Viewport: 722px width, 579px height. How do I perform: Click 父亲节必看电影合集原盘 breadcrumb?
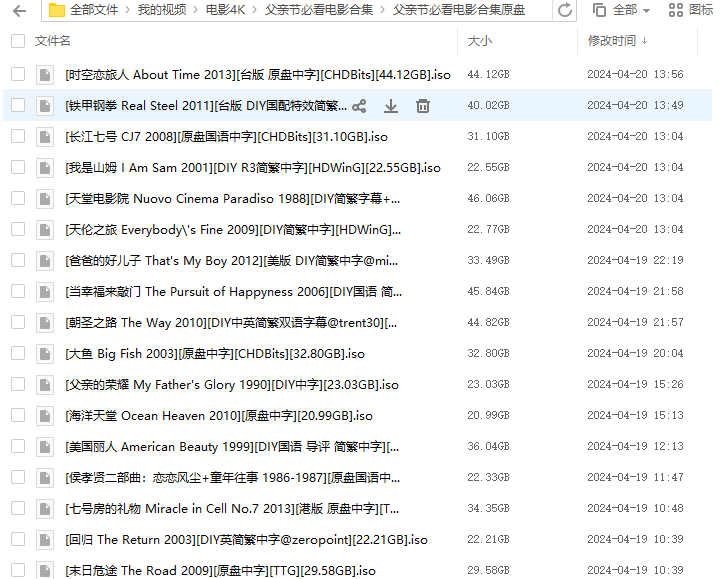coord(459,10)
